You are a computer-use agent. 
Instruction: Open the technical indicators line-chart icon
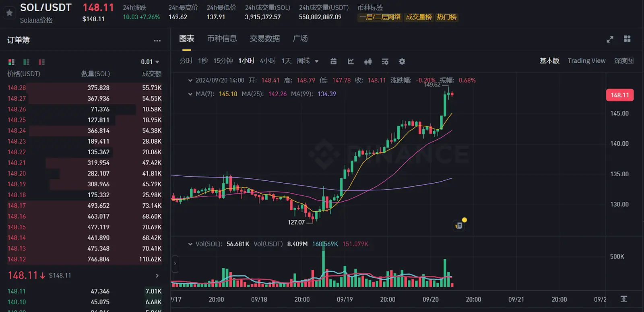pos(351,62)
